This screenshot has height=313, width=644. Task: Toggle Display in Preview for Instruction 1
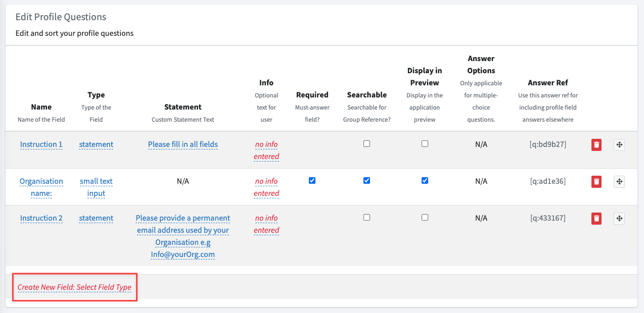(425, 144)
